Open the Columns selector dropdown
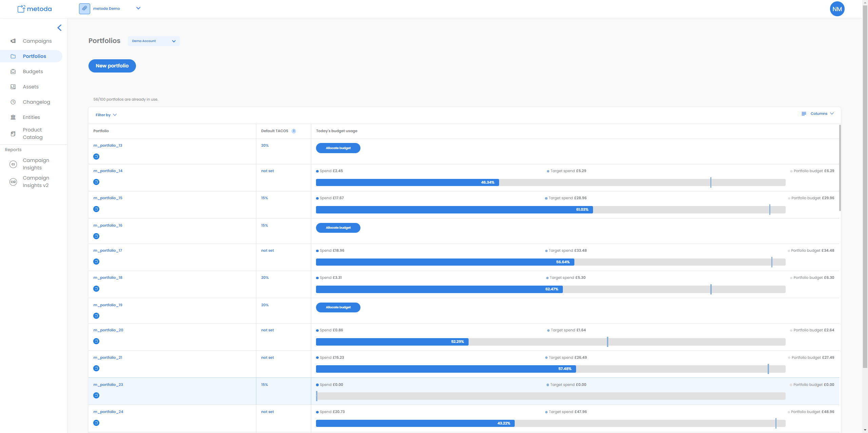868x433 pixels. [x=818, y=114]
